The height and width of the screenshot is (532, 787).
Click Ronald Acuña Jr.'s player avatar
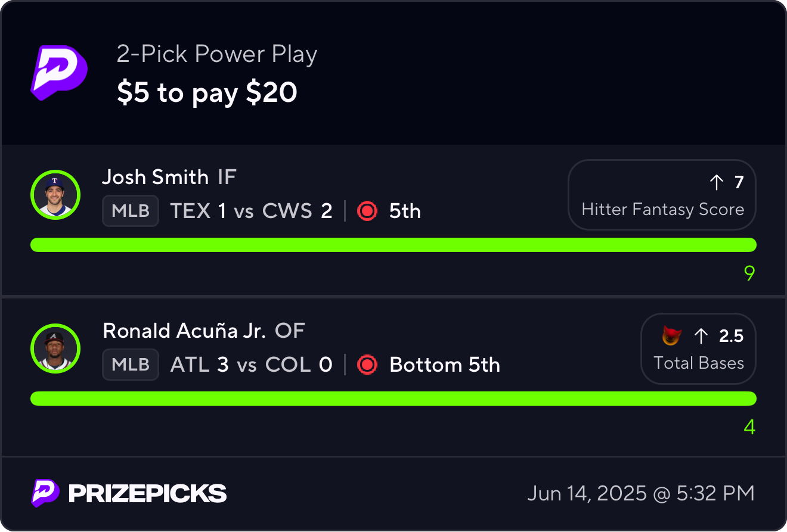tap(55, 349)
